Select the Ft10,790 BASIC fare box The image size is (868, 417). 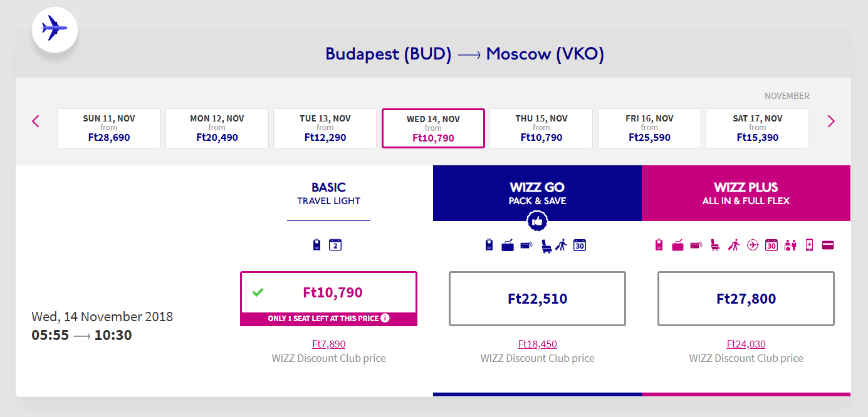[328, 292]
